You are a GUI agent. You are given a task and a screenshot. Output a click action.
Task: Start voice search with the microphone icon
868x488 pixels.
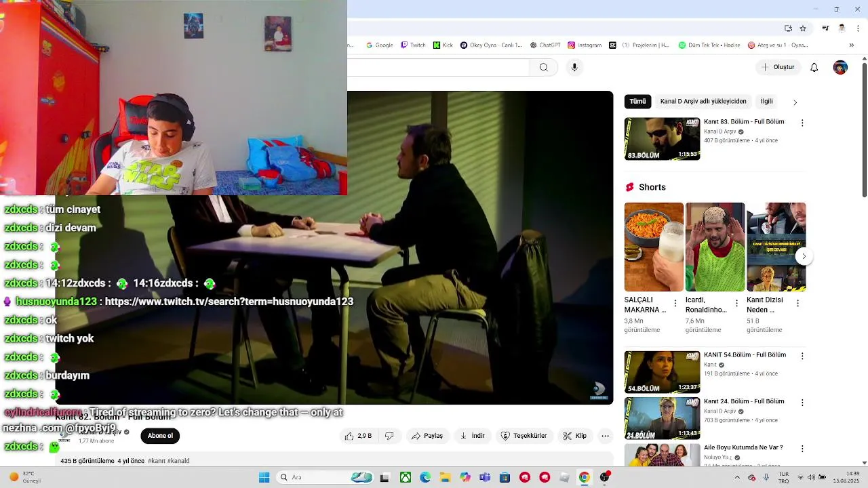pyautogui.click(x=574, y=67)
